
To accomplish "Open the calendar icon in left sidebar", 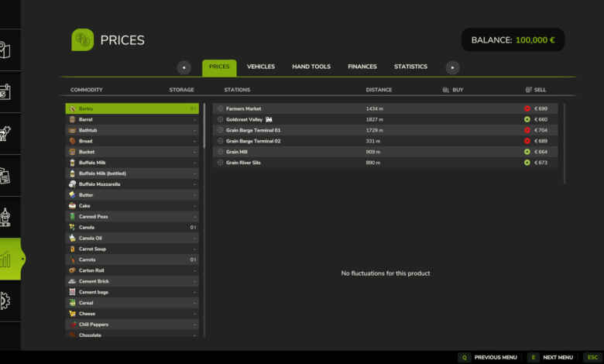I will [5, 91].
